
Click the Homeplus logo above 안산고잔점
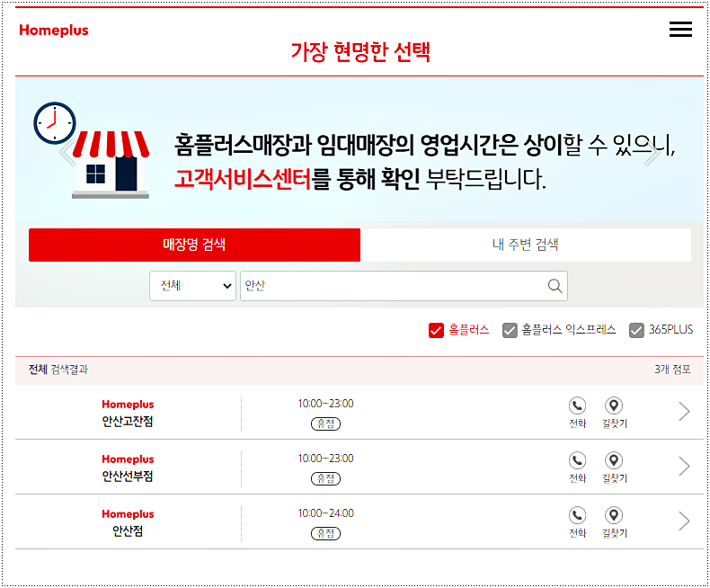pos(128,405)
